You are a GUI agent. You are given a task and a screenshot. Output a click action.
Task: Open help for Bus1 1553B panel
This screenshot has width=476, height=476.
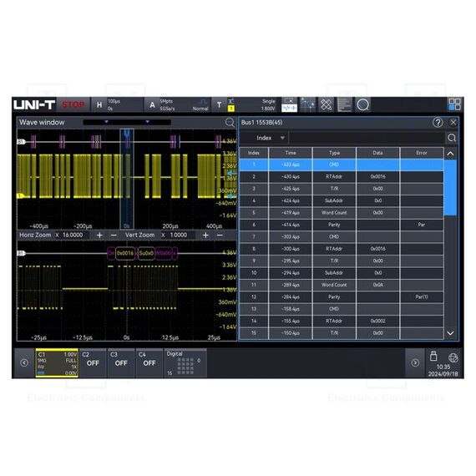[x=438, y=122]
